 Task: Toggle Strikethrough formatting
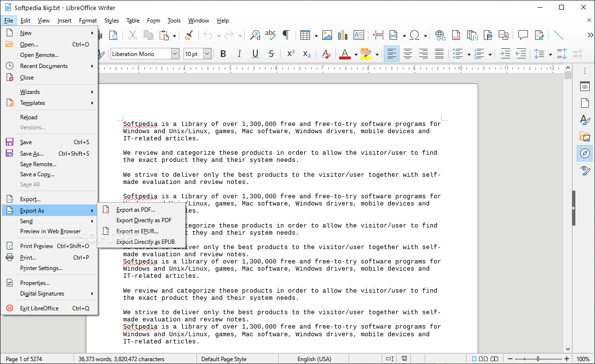pos(271,54)
